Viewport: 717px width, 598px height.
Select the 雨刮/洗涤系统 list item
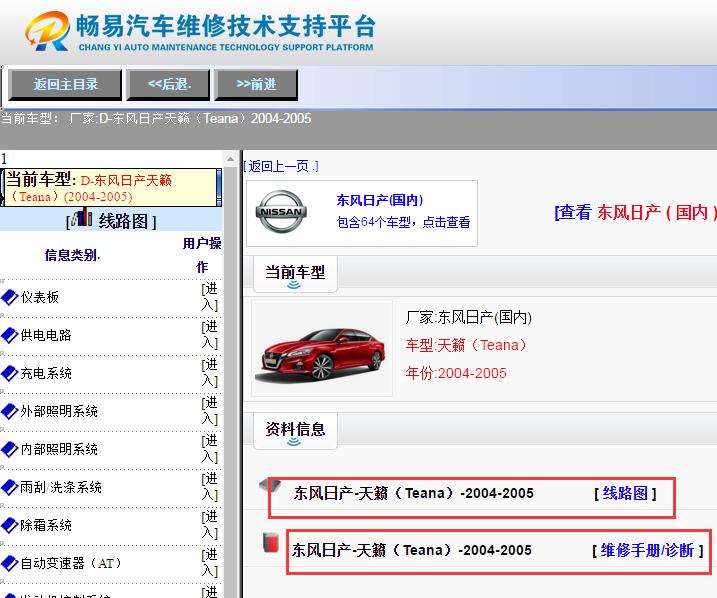pos(61,487)
